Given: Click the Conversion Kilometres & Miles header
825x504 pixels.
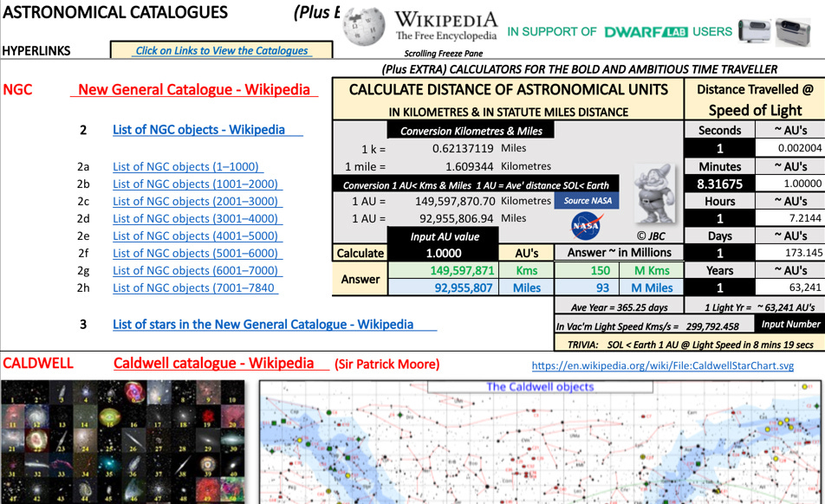Looking at the screenshot, I should point(471,131).
